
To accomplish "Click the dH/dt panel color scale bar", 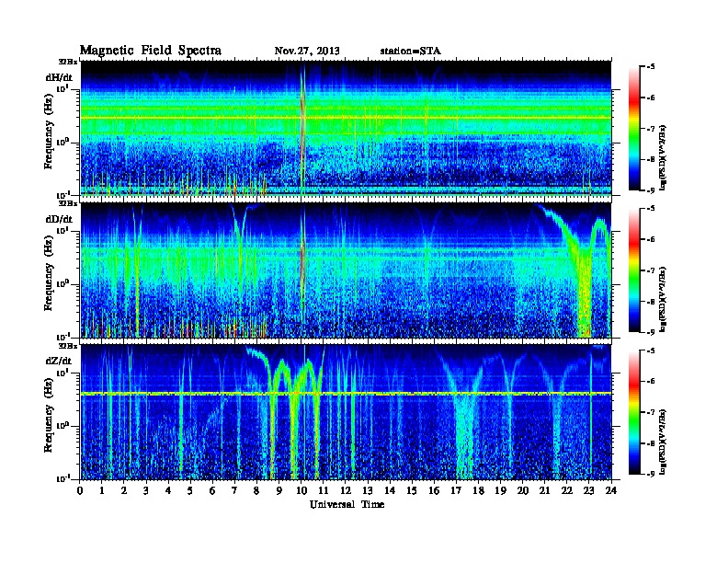I will click(634, 128).
